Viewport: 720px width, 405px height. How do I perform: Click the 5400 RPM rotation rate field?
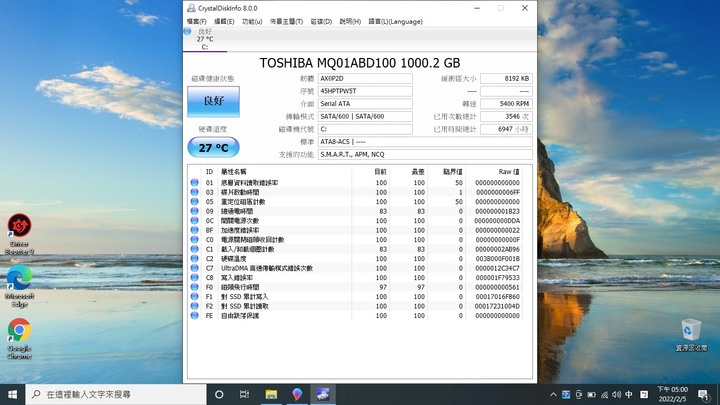point(506,104)
